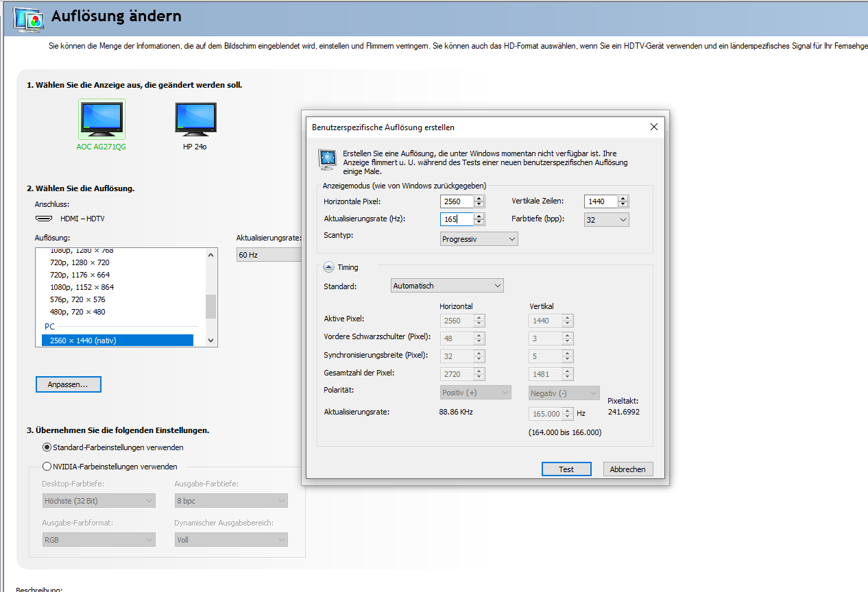
Task: Select the Standard-Farbeinstellungen verwenden radio button
Action: point(47,447)
